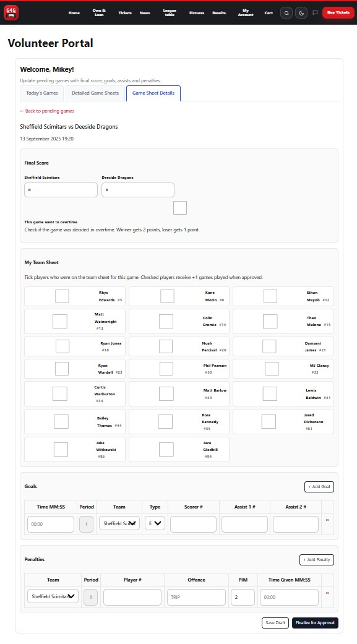Open News in navigation bar
Image resolution: width=357 pixels, height=644 pixels.
point(145,13)
